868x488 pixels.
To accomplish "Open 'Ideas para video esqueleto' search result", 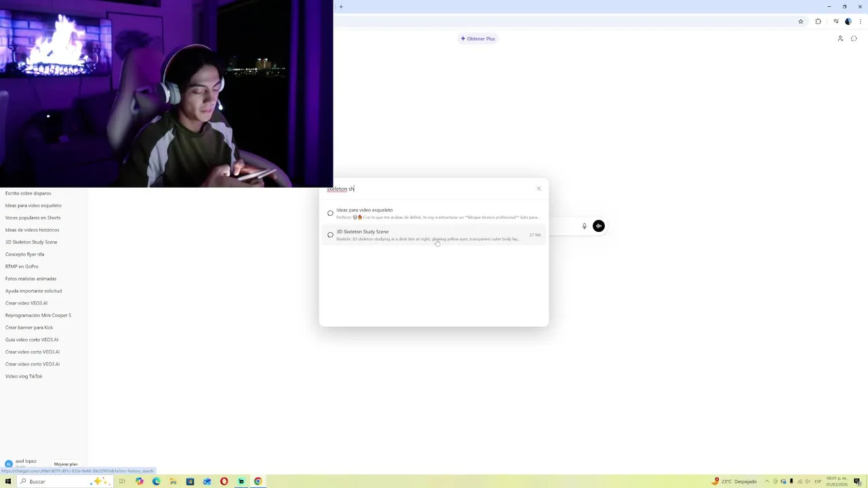I will point(434,213).
